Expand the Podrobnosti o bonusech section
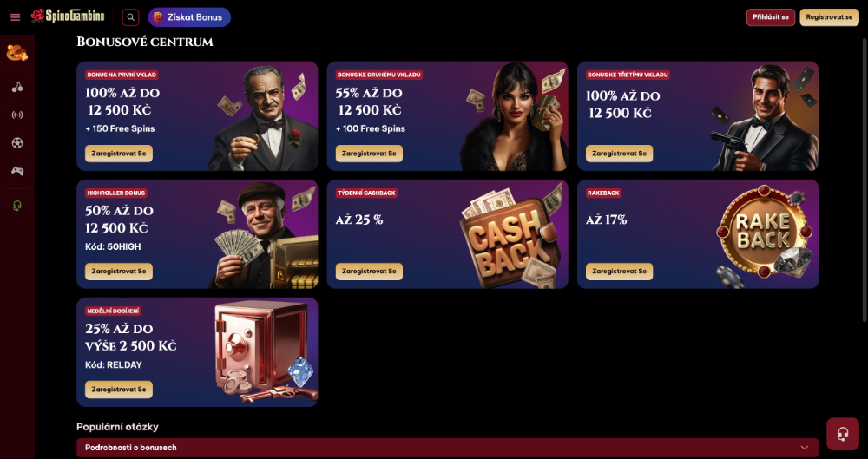 447,448
